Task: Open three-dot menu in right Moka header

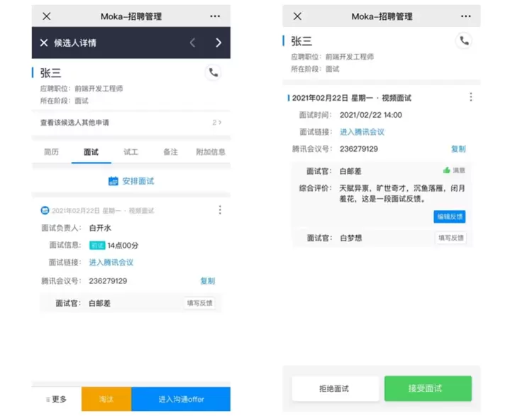Action: tap(465, 16)
